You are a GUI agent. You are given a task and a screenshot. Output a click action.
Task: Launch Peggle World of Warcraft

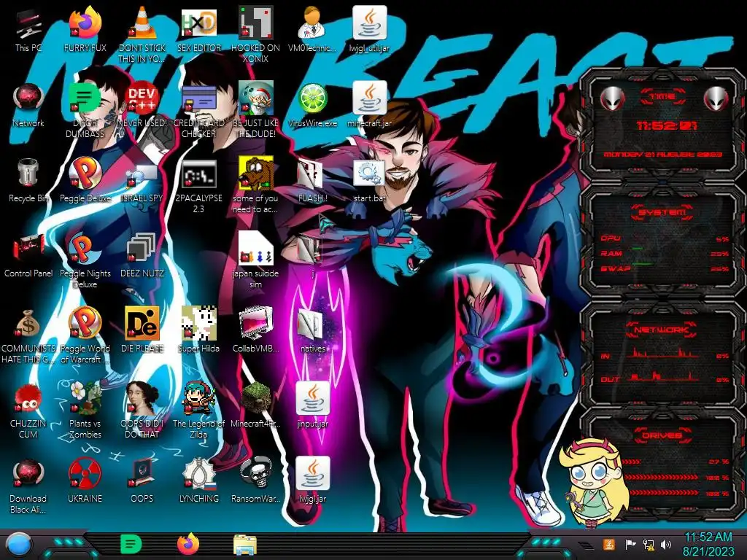[85, 324]
